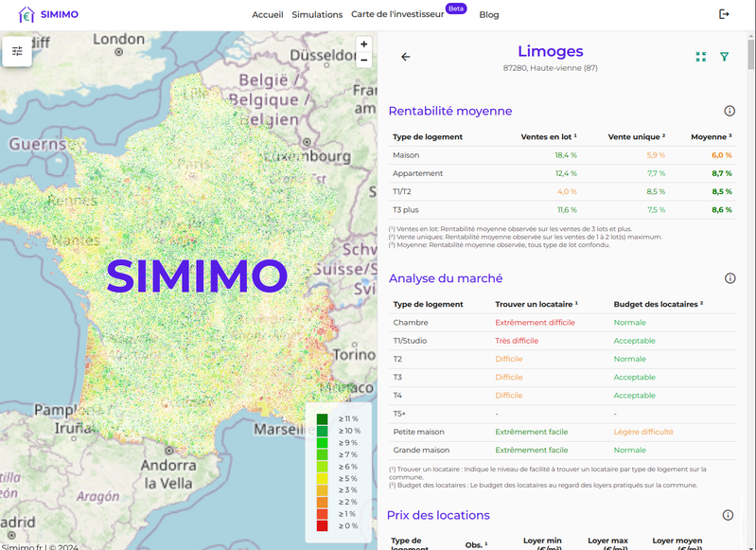Click the back arrow beside Limoges
Image resolution: width=756 pixels, height=550 pixels.
(406, 57)
